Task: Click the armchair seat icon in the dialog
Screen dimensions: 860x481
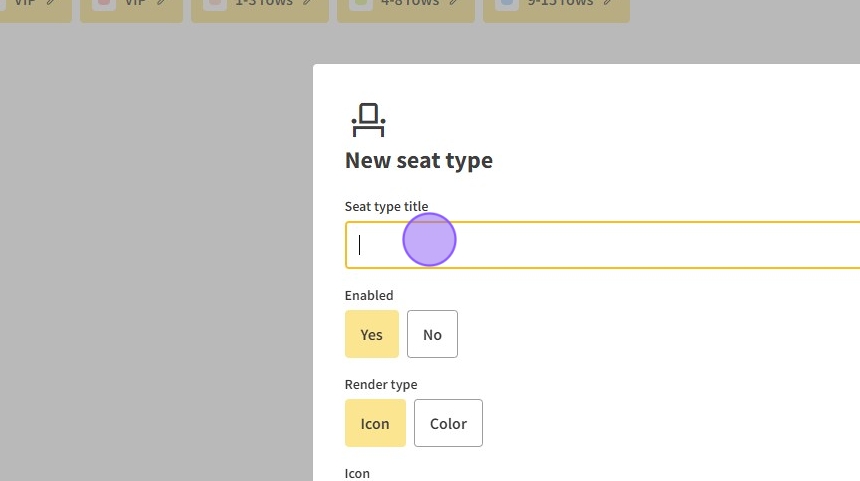Action: click(x=368, y=119)
